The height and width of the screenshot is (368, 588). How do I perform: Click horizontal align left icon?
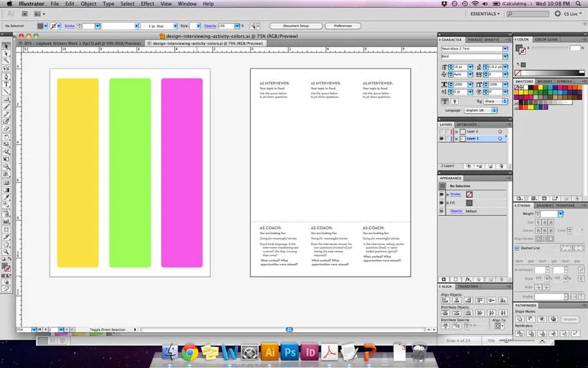tap(445, 300)
